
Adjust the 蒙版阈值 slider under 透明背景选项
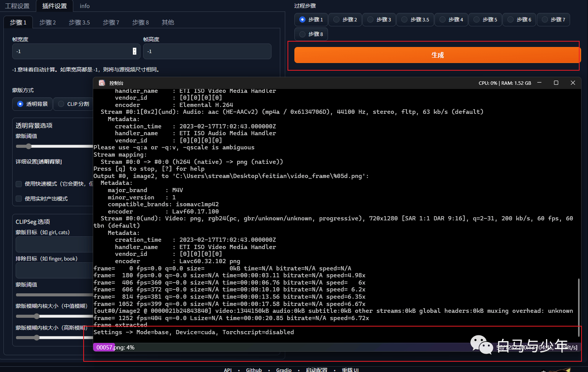click(x=53, y=146)
